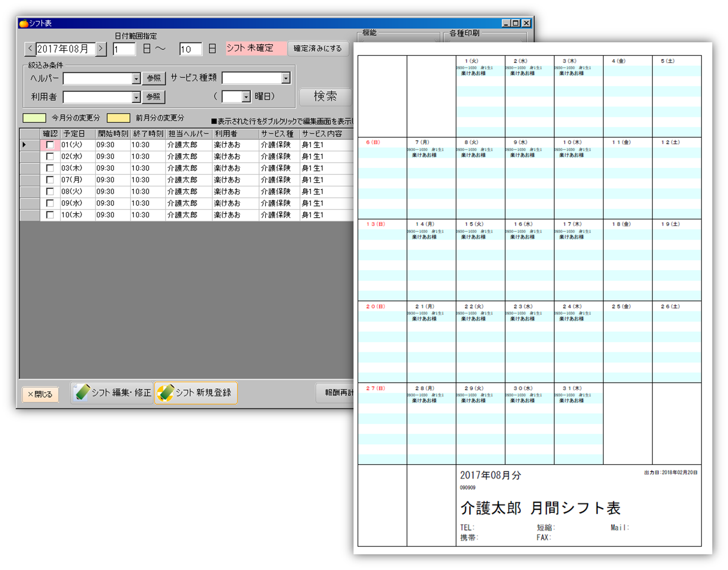Click the pink シフト未確定 status label
This screenshot has height=570, width=728.
(256, 48)
